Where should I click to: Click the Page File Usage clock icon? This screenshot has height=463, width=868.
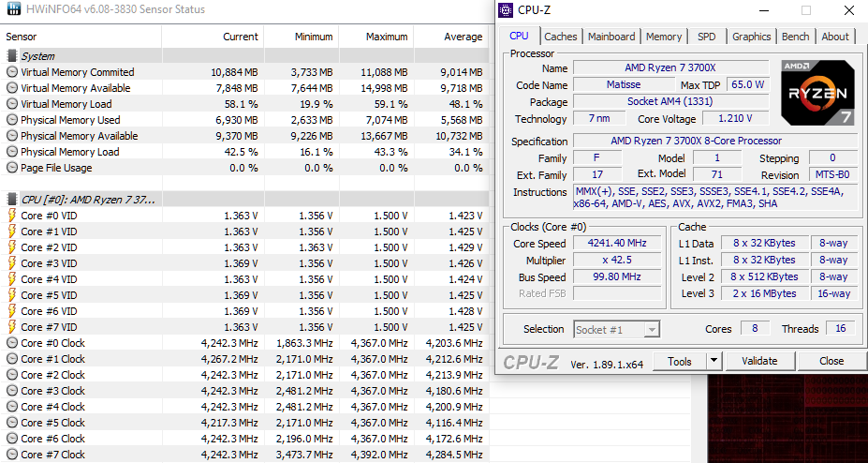click(x=11, y=168)
